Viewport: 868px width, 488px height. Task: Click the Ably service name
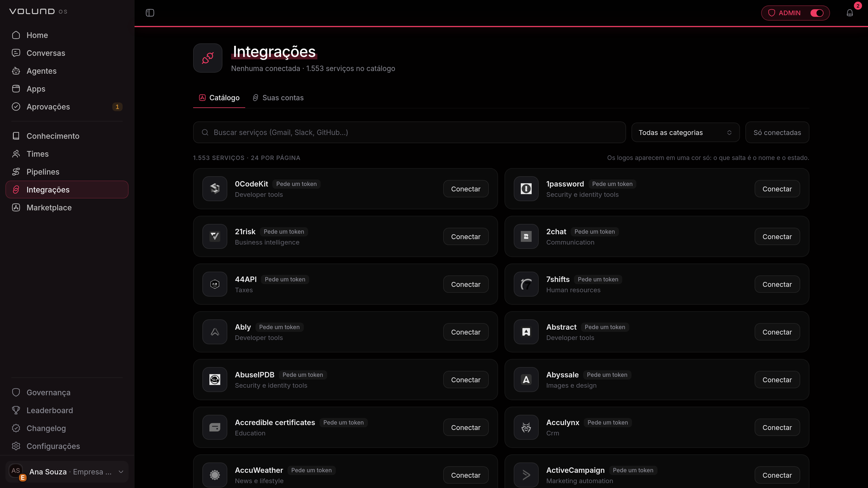[x=242, y=327]
